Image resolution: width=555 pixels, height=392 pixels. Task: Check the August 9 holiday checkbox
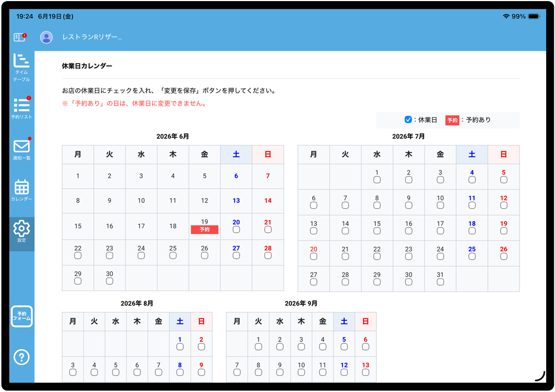[201, 372]
